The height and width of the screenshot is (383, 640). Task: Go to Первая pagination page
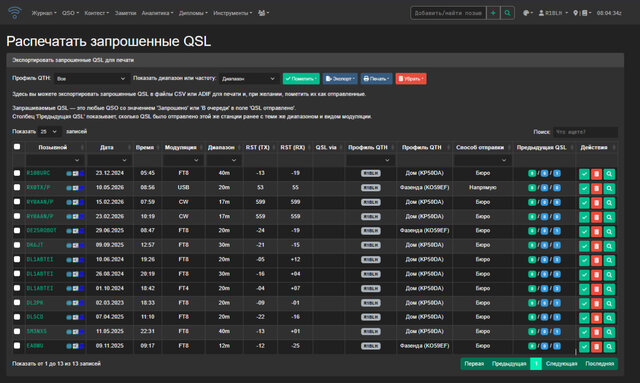[x=474, y=364]
